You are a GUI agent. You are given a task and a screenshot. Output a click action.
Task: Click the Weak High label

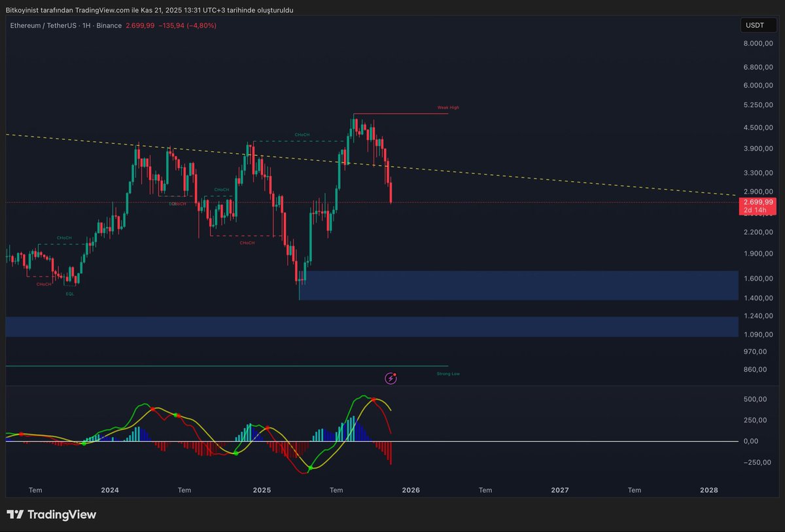448,107
